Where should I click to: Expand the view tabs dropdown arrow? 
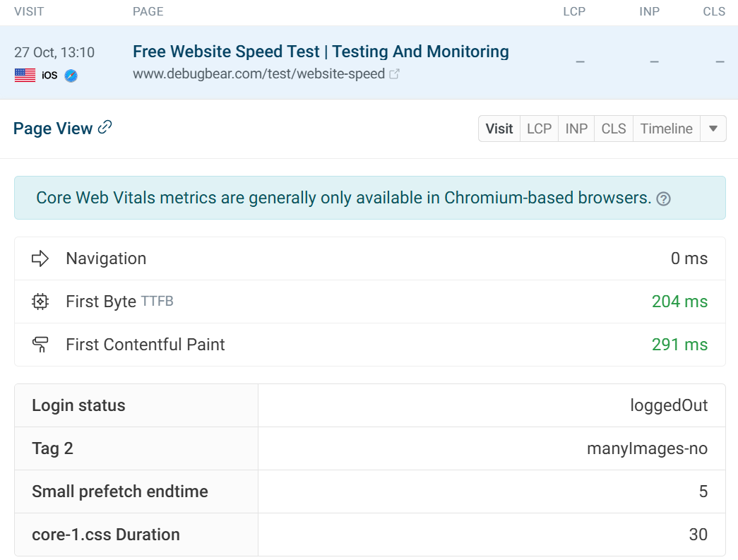click(713, 129)
